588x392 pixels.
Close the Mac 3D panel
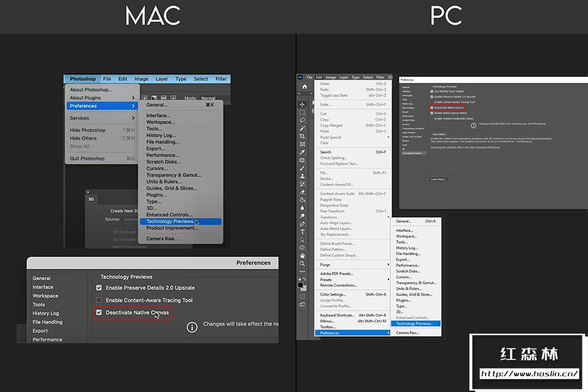[x=88, y=193]
